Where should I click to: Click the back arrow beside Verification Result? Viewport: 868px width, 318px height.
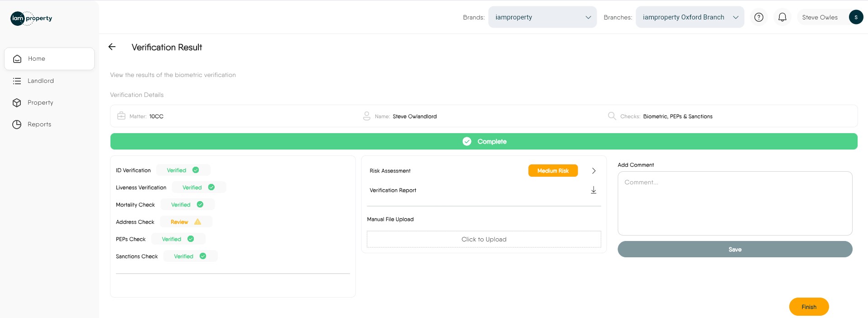(112, 47)
